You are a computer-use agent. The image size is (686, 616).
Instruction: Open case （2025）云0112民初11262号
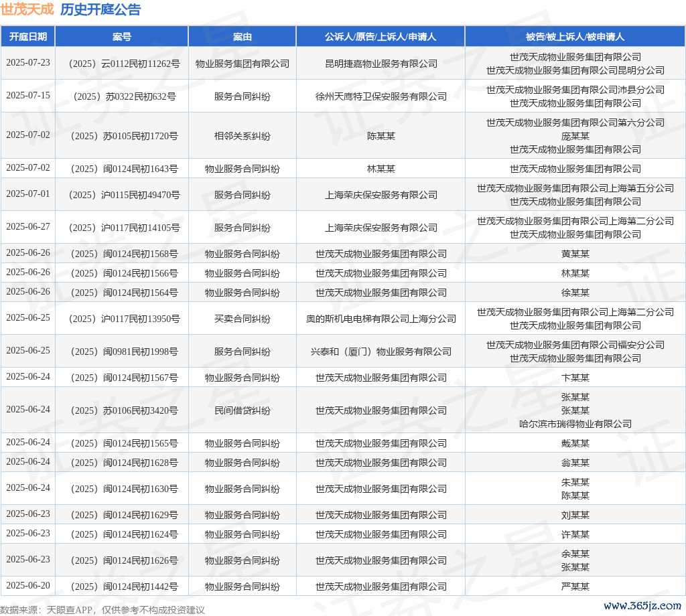[x=122, y=64]
